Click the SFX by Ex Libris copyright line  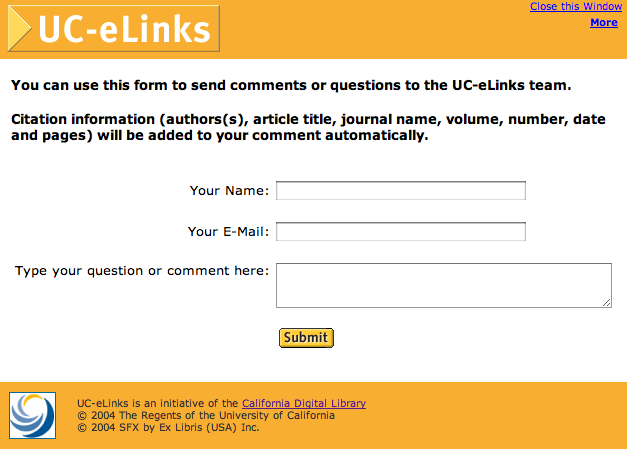point(168,427)
